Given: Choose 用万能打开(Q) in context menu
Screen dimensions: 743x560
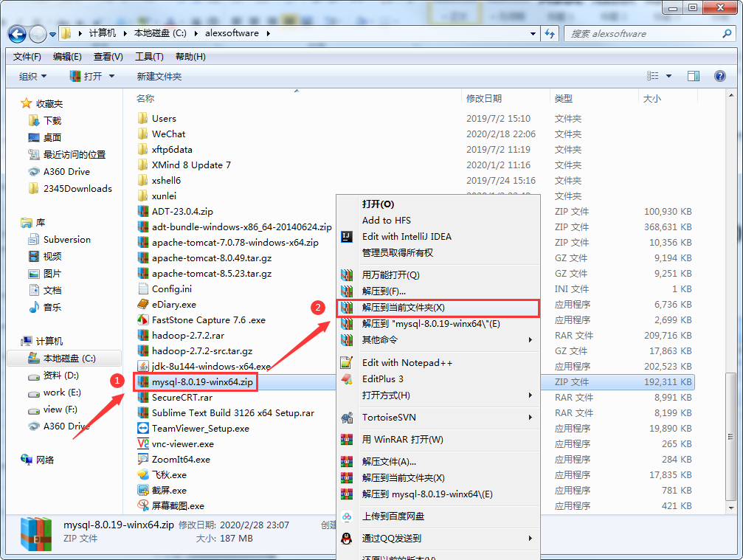Looking at the screenshot, I should (x=391, y=274).
